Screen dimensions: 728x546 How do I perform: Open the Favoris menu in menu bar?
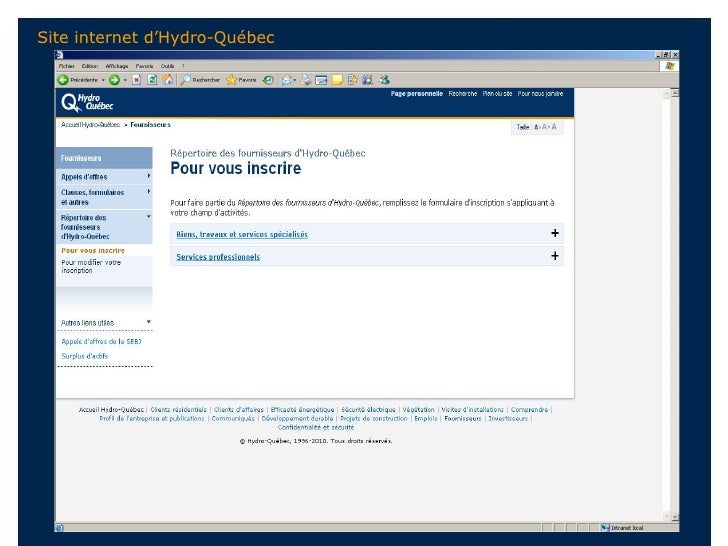(x=144, y=66)
